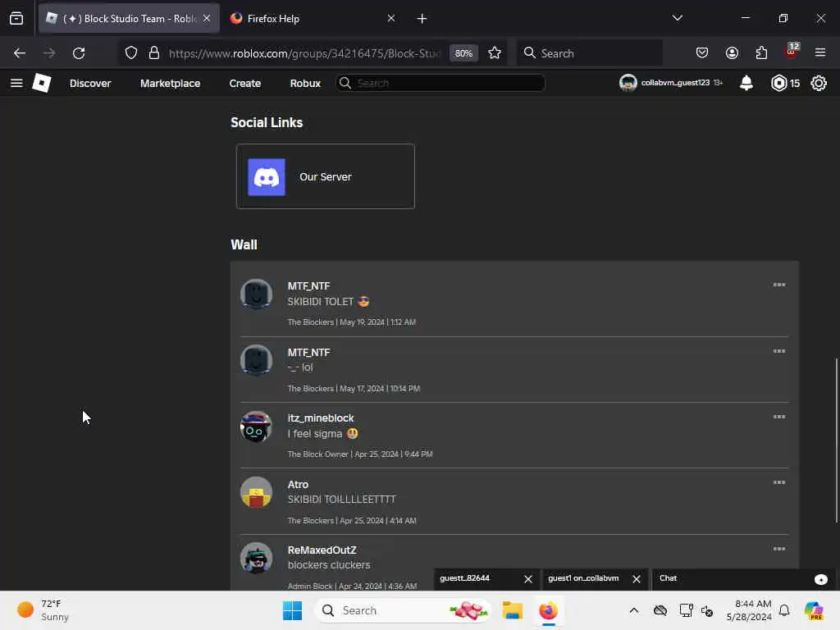The image size is (840, 630).
Task: Show hidden system tray icons chevron
Action: 634,610
